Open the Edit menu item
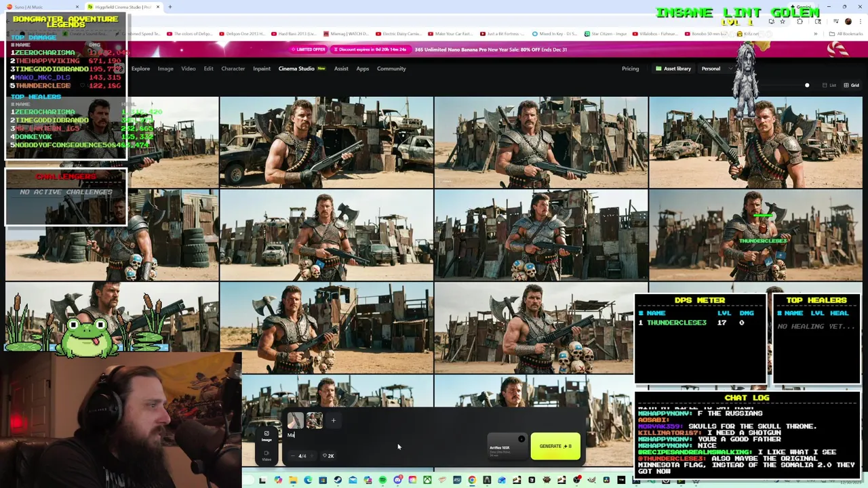Image resolution: width=868 pixels, height=488 pixels. click(208, 68)
